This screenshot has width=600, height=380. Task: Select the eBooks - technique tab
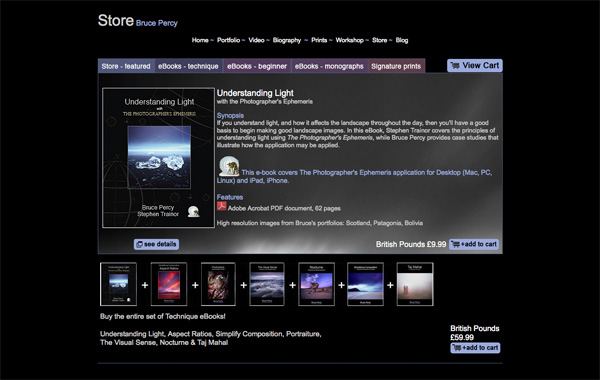188,66
